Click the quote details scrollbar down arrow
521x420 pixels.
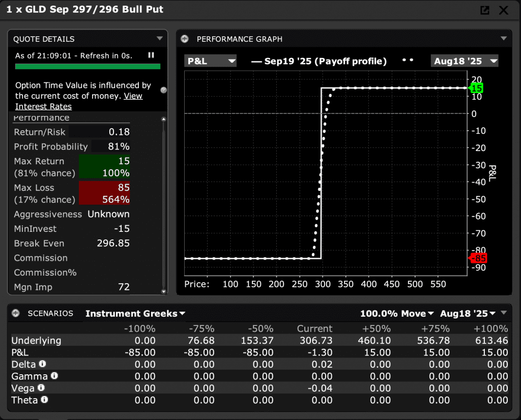click(163, 291)
